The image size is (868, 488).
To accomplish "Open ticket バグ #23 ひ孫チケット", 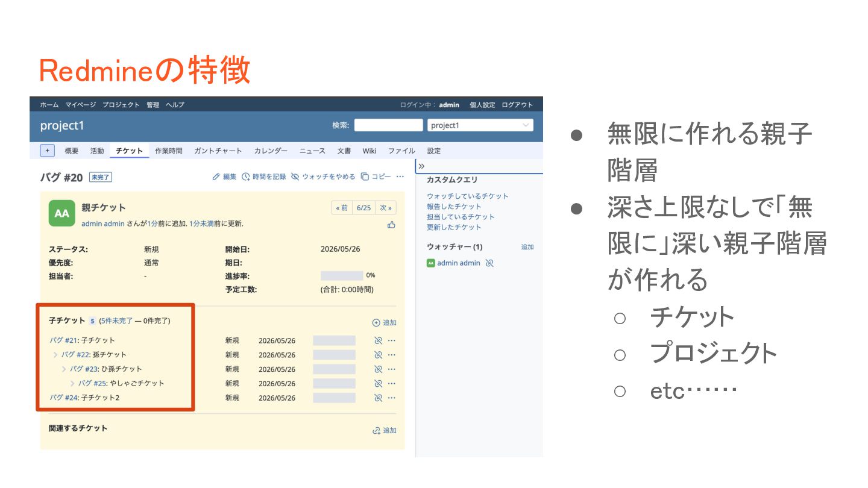I will (84, 369).
